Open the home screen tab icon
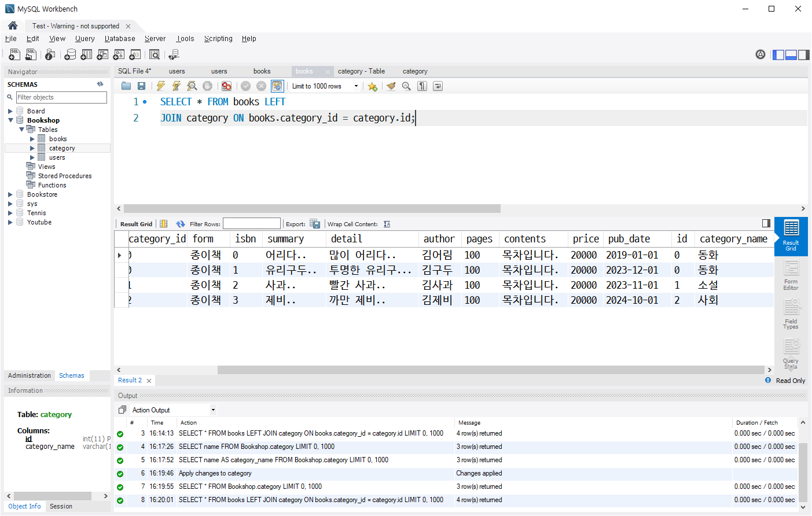This screenshot has height=516, width=812. (13, 25)
